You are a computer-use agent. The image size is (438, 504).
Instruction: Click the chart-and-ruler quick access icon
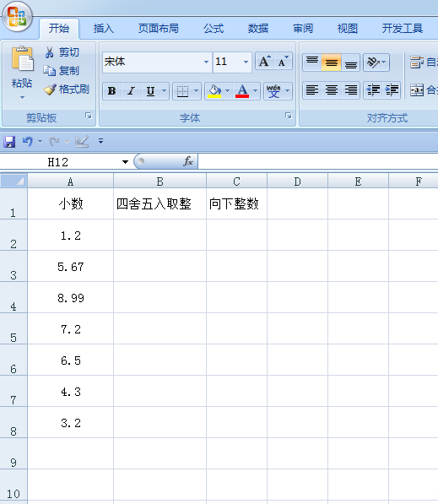coord(82,142)
